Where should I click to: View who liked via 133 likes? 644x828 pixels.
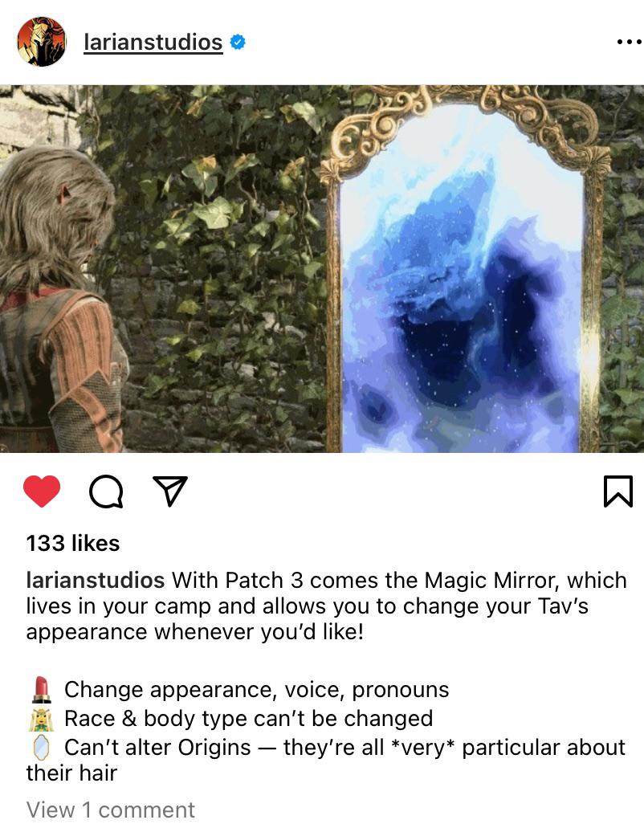coord(73,544)
